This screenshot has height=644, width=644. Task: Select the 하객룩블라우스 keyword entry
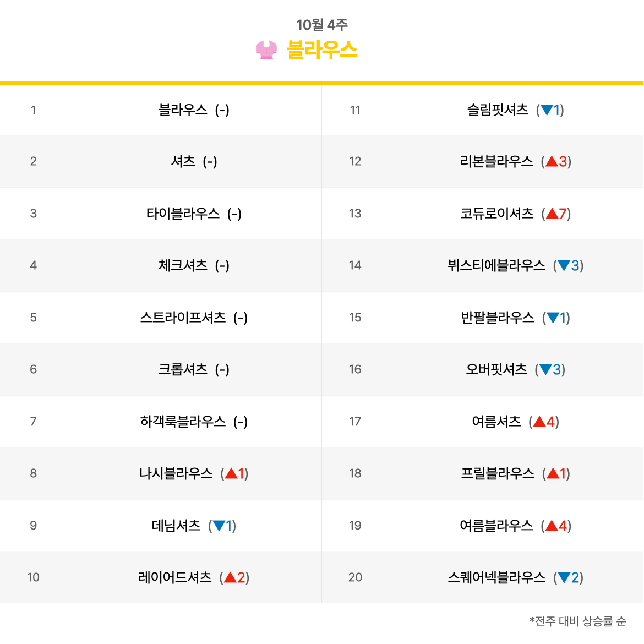click(x=183, y=422)
